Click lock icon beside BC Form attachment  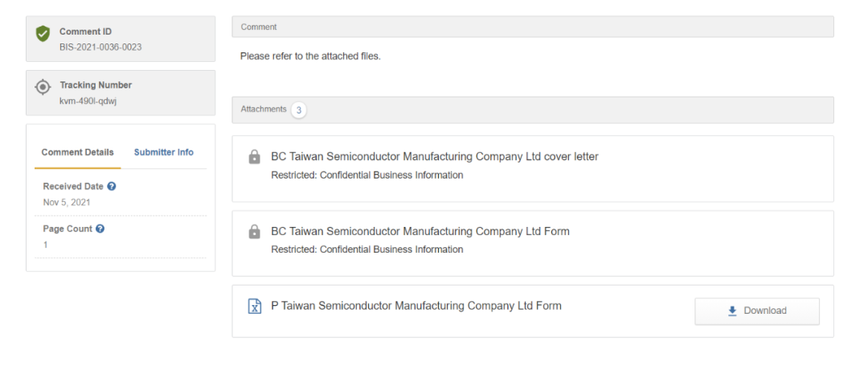(x=254, y=232)
